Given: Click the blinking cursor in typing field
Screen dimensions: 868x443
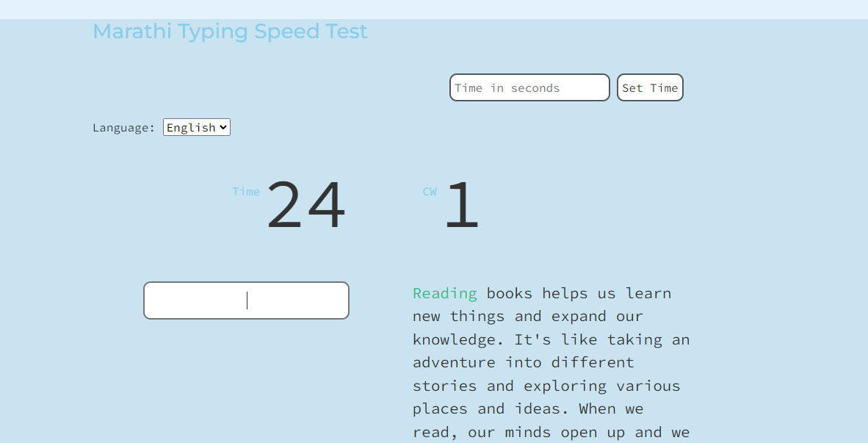Looking at the screenshot, I should [247, 300].
